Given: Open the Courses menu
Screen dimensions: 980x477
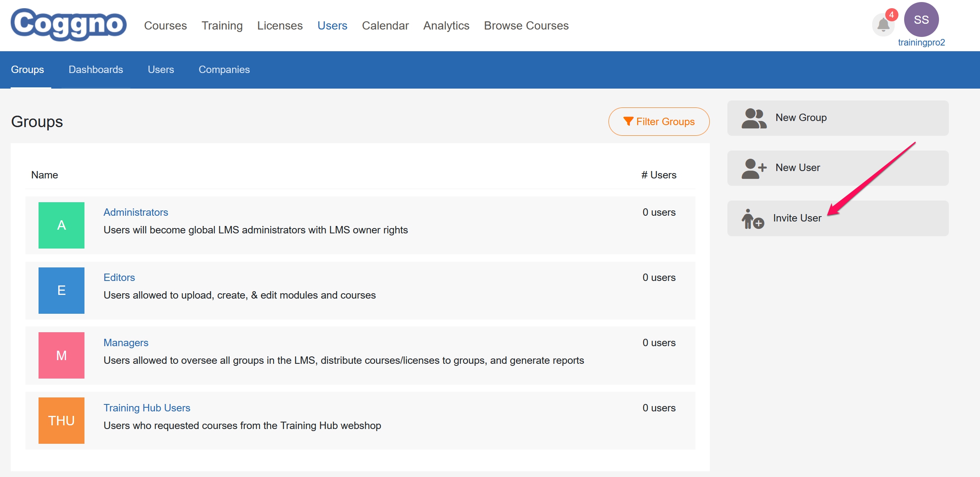Looking at the screenshot, I should pos(165,25).
